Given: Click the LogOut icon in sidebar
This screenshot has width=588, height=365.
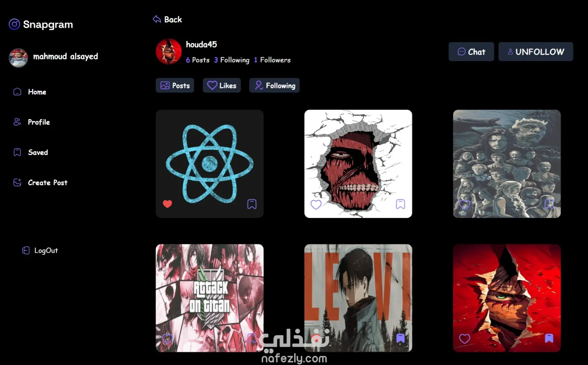Looking at the screenshot, I should (x=26, y=250).
